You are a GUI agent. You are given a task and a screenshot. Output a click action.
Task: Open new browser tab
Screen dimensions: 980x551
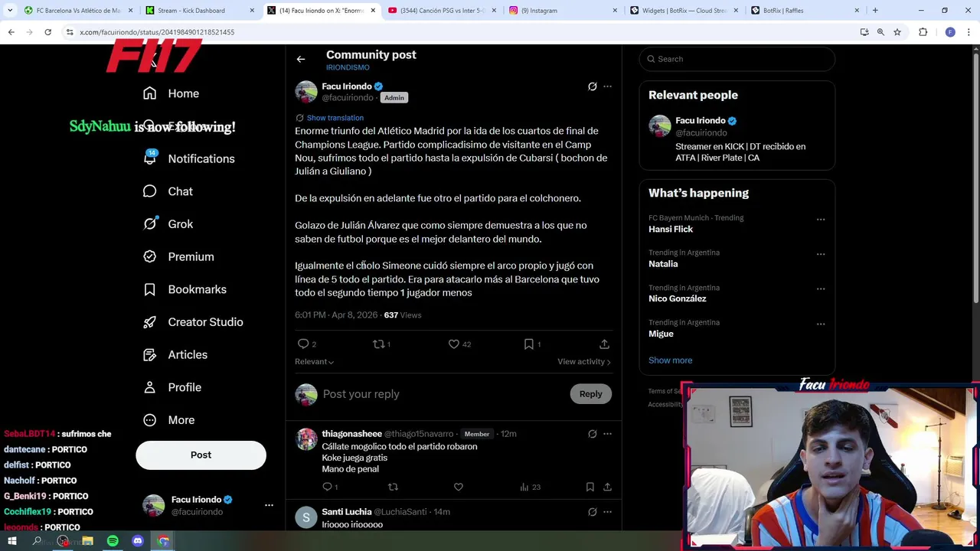coord(875,11)
